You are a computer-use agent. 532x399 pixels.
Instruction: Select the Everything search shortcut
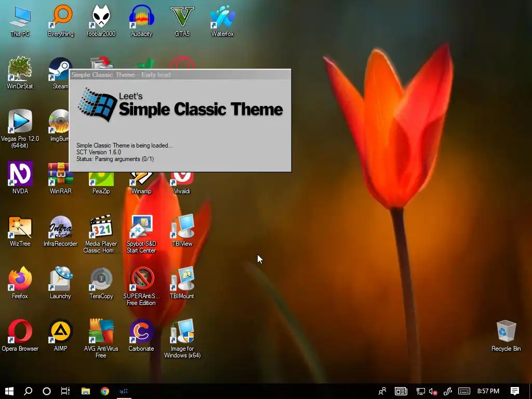point(60,21)
